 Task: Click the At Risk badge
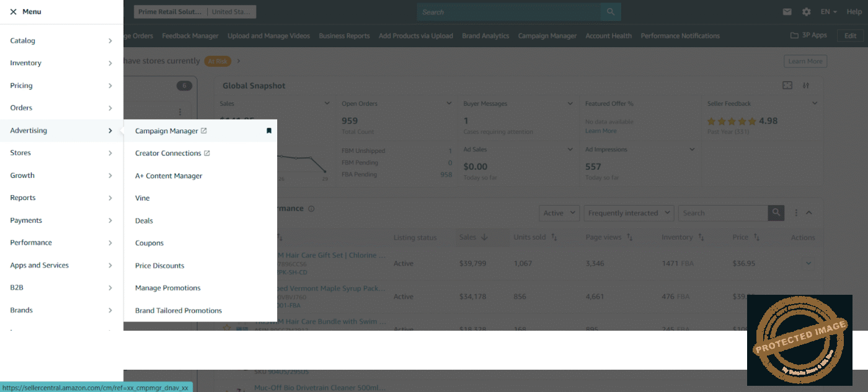point(218,61)
